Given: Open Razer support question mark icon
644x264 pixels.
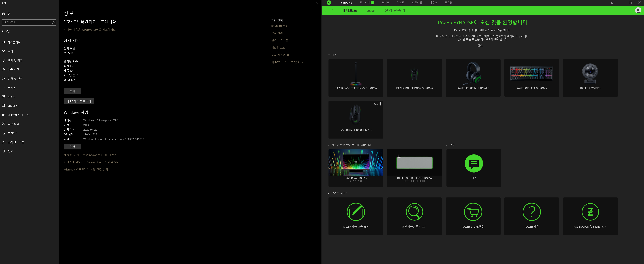Looking at the screenshot, I should tap(532, 212).
